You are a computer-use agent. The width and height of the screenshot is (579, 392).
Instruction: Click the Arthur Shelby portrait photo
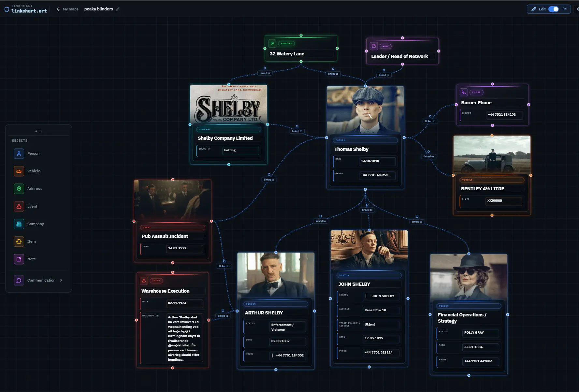coord(276,275)
